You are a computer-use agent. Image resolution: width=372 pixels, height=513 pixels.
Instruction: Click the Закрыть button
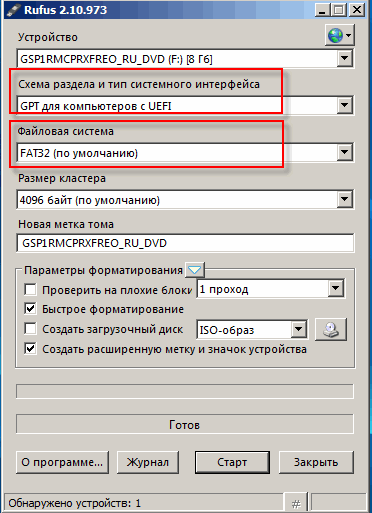coord(316,462)
